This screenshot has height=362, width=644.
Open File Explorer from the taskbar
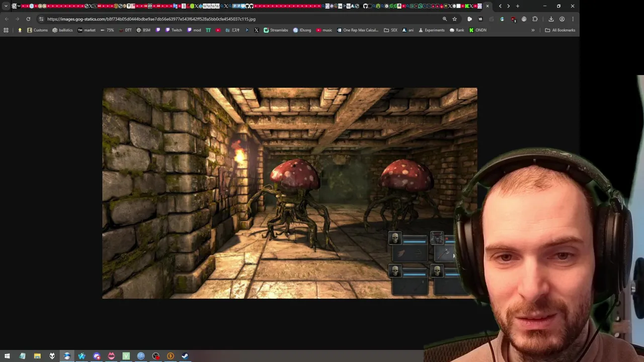pos(37,356)
